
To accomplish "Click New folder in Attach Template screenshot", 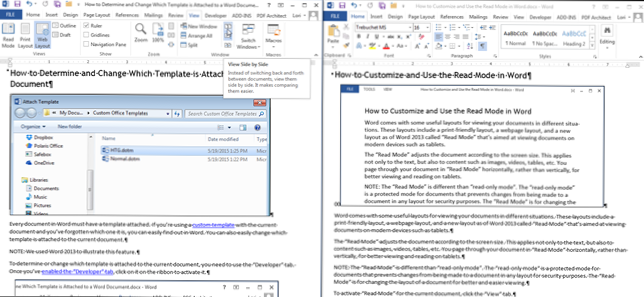I will coord(70,127).
